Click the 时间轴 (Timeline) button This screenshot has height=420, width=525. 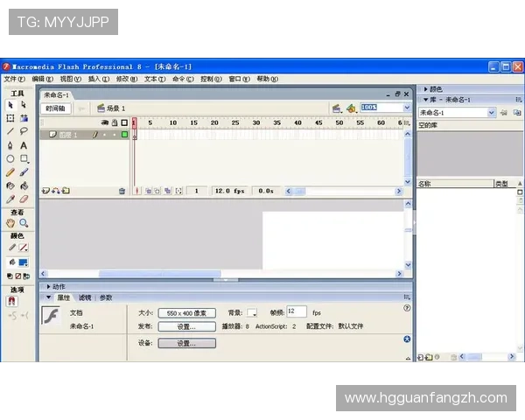(x=56, y=108)
